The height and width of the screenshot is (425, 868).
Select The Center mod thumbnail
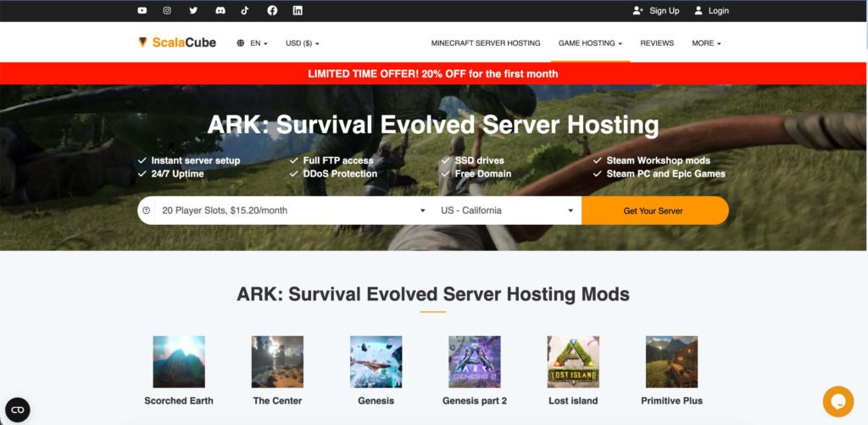tap(277, 362)
